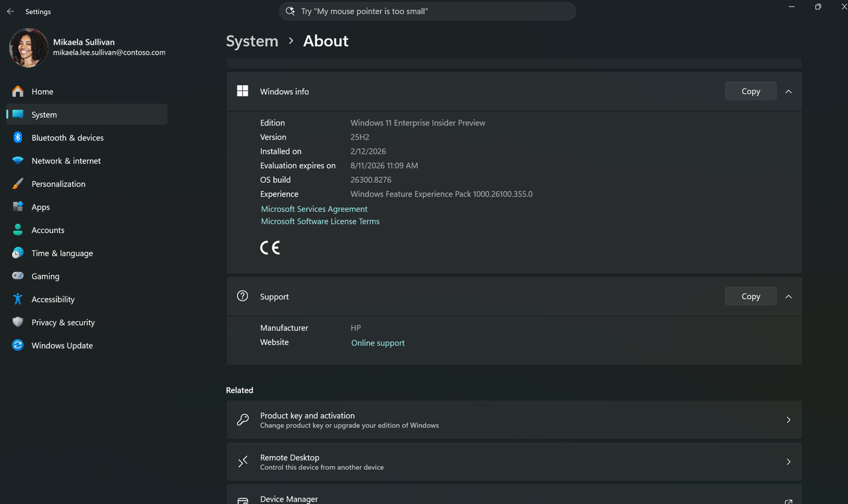Open Microsoft Services Agreement link
The height and width of the screenshot is (504, 848).
click(314, 209)
